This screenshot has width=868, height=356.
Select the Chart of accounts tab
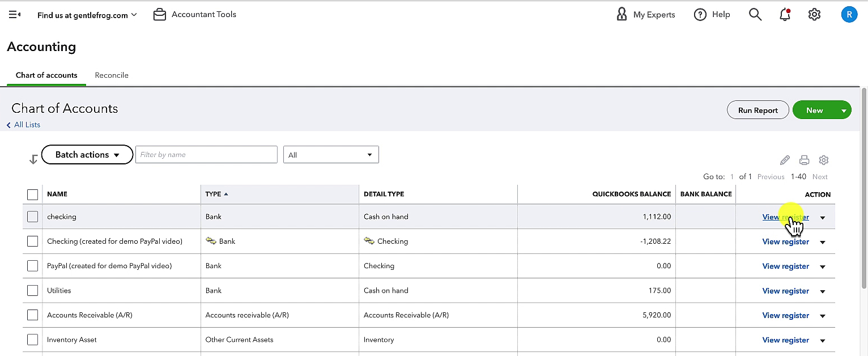point(46,75)
